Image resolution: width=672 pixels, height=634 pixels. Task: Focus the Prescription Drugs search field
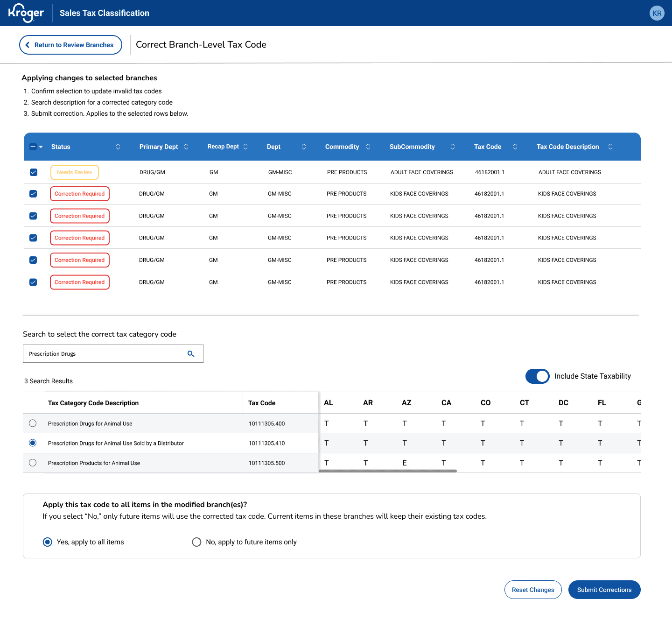coord(113,354)
